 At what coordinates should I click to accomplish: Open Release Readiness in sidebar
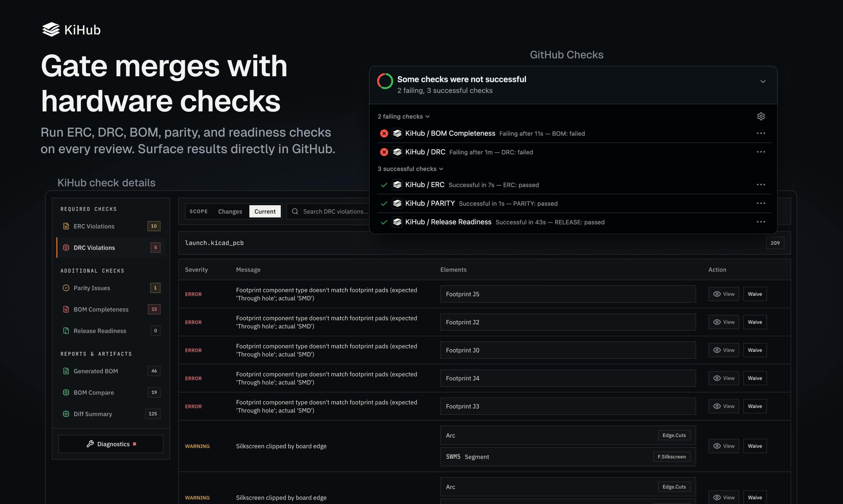pyautogui.click(x=111, y=331)
